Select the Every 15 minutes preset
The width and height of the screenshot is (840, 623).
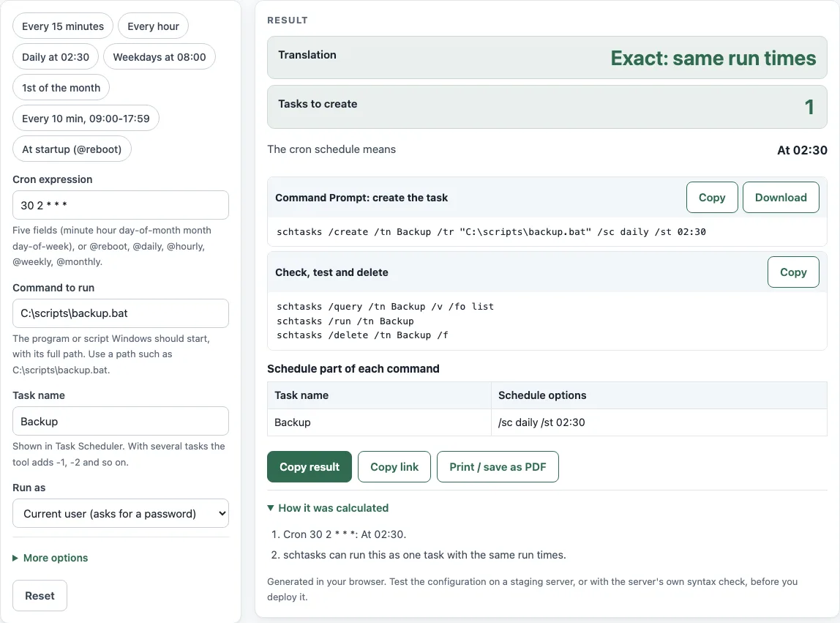click(63, 26)
